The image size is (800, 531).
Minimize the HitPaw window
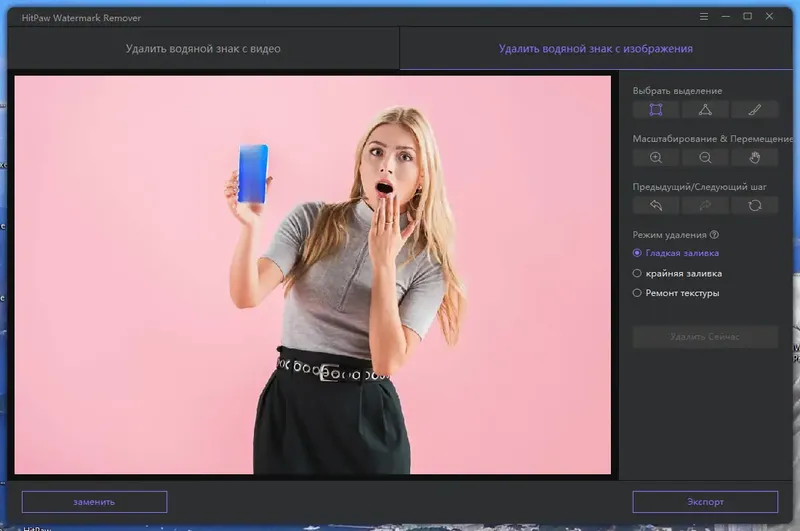click(x=726, y=17)
